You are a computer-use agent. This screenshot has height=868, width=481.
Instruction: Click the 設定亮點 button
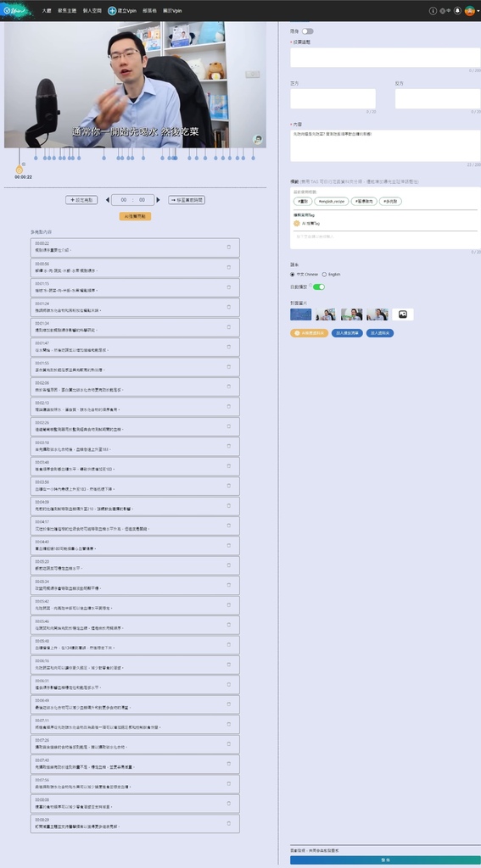81,200
